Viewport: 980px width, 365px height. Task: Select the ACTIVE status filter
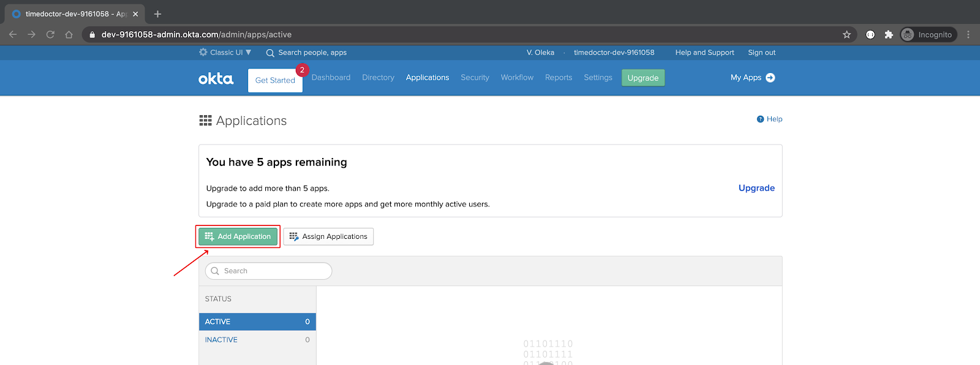click(x=257, y=322)
